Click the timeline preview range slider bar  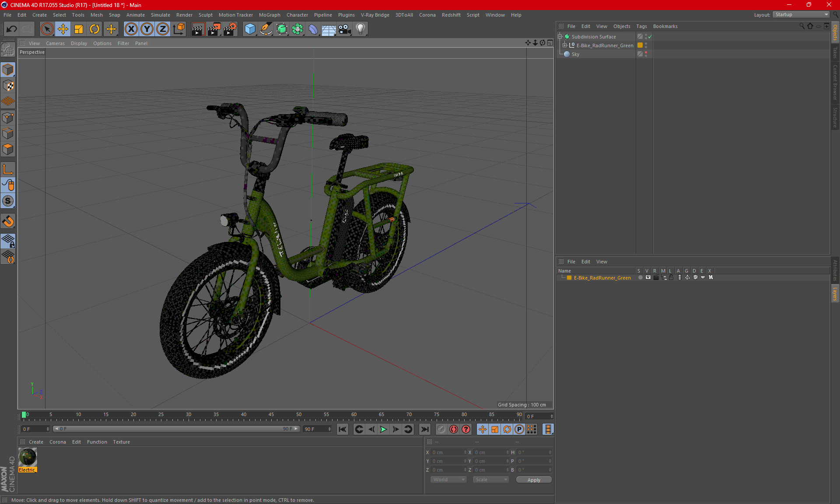176,429
